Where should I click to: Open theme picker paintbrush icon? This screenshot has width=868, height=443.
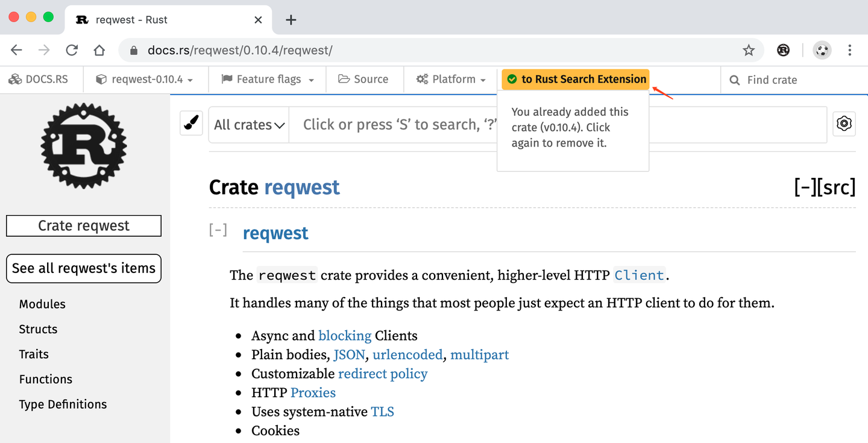coord(191,124)
